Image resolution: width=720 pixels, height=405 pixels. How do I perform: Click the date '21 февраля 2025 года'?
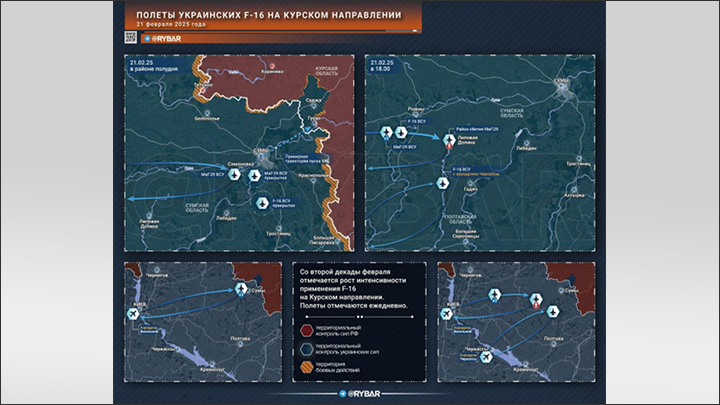[171, 24]
